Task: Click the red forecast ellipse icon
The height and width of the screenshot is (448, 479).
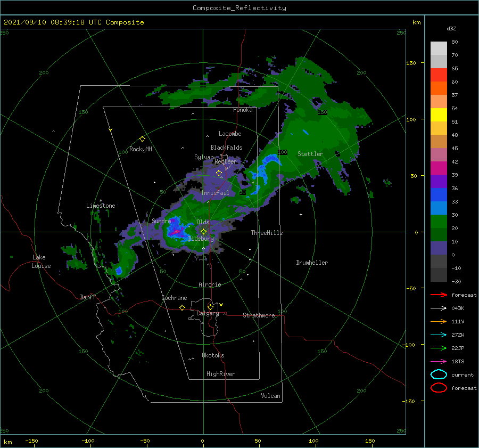Action: point(439,388)
